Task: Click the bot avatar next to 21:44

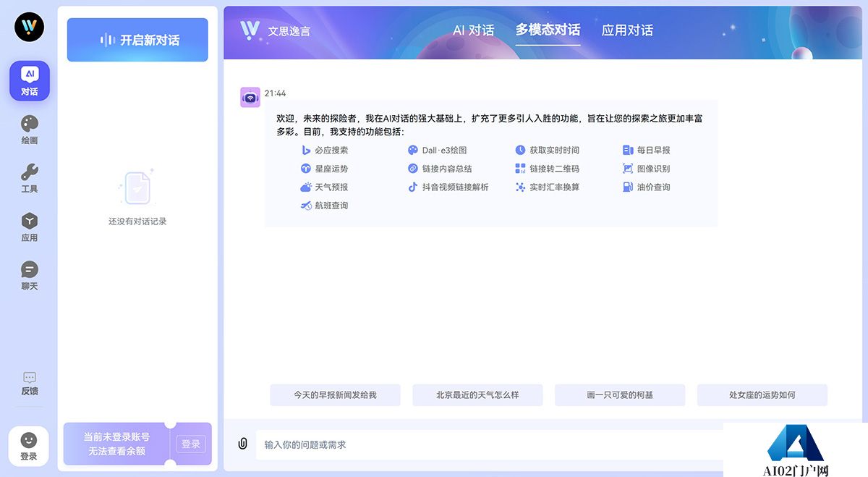Action: [x=250, y=97]
